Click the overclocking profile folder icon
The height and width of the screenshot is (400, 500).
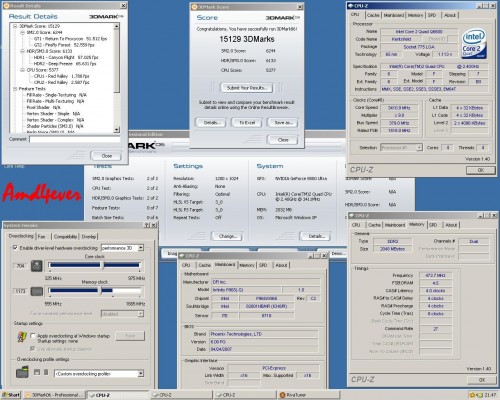tap(22, 372)
